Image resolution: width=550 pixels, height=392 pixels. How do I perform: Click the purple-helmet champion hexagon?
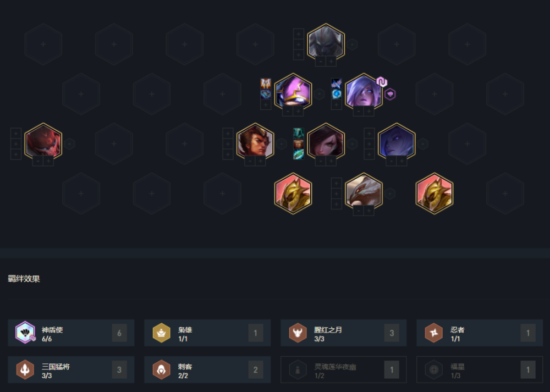(x=293, y=92)
